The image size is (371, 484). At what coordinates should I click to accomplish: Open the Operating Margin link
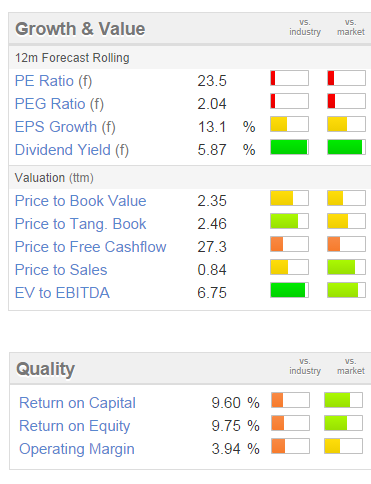tap(77, 449)
